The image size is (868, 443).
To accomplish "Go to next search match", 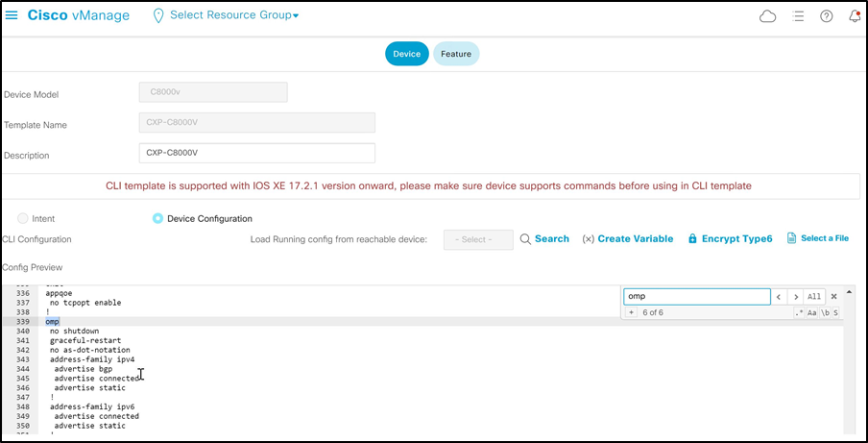I will pos(795,297).
